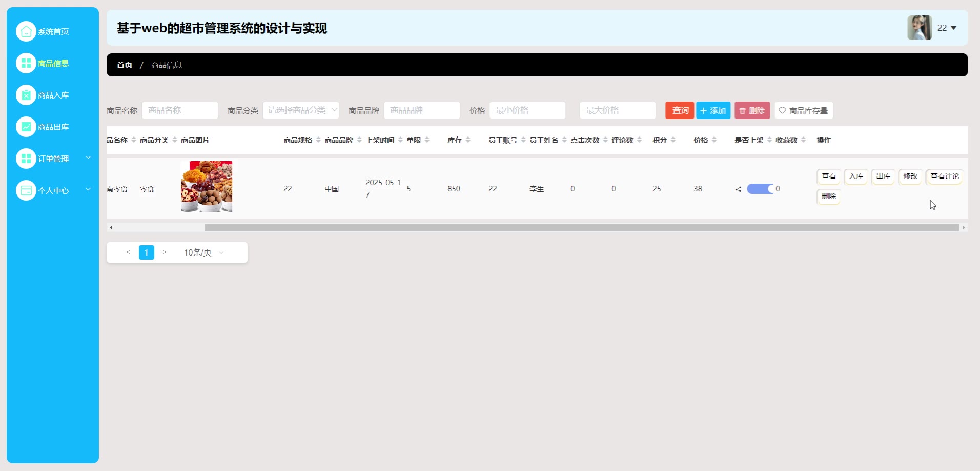980x471 pixels.
Task: Click the user avatar picture
Action: 920,28
